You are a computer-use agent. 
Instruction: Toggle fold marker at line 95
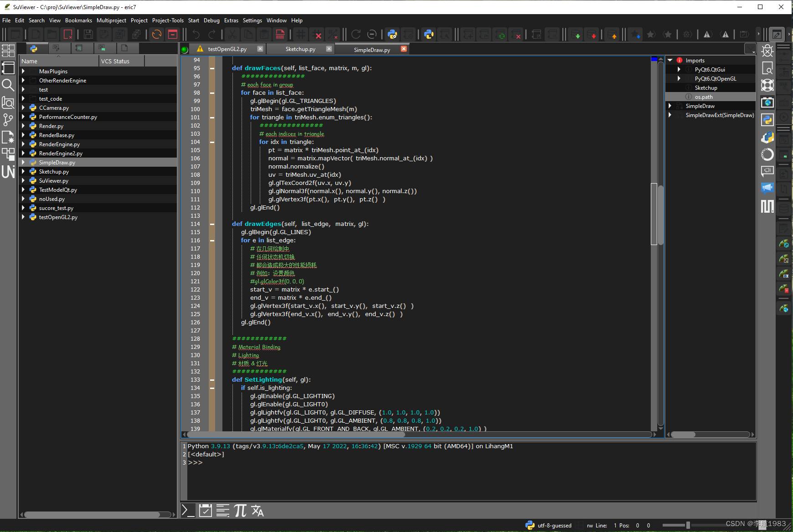pyautogui.click(x=212, y=68)
